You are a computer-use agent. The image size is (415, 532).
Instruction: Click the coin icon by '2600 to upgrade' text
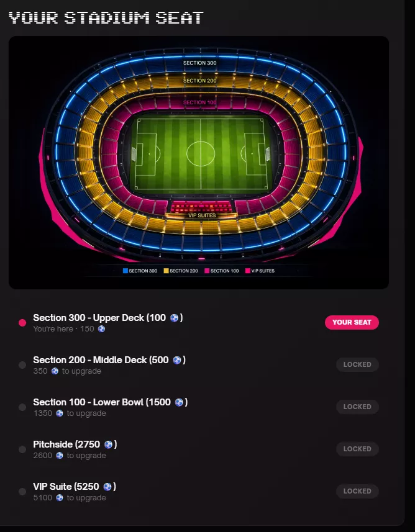[60, 456]
